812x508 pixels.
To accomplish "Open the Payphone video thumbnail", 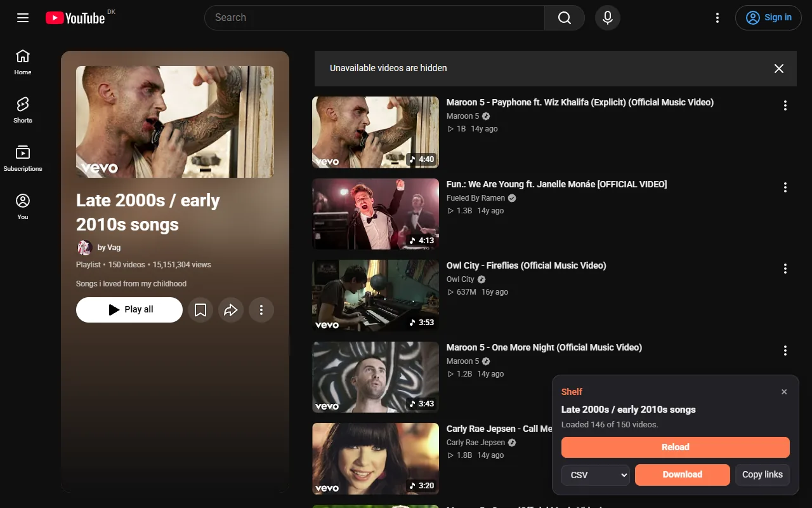I will (376, 132).
